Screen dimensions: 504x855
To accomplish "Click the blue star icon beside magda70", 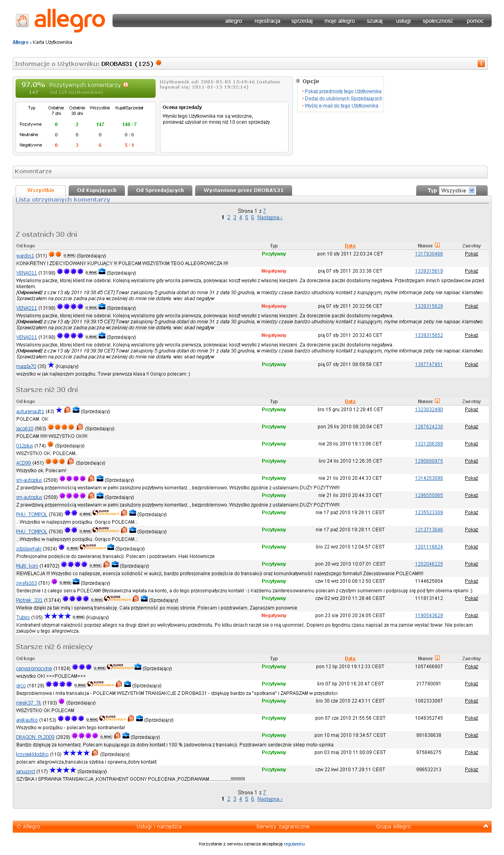I will (x=51, y=365).
